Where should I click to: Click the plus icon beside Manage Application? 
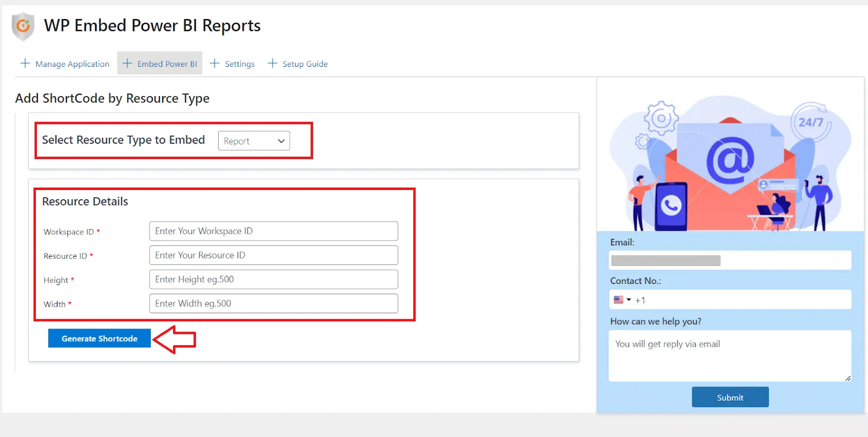(x=25, y=64)
